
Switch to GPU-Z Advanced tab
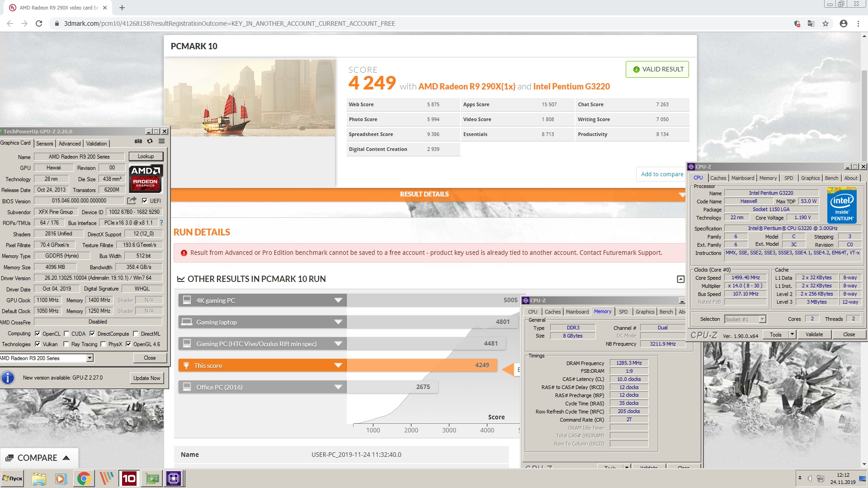(70, 143)
